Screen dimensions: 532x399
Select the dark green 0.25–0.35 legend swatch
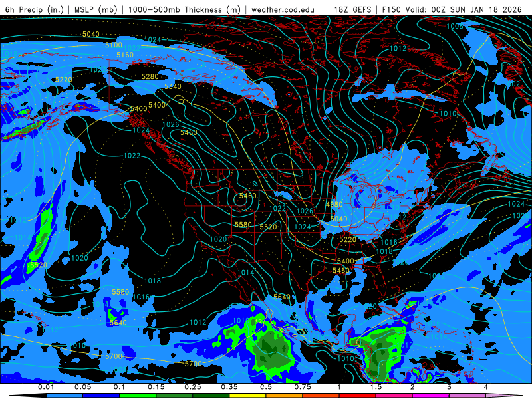point(211,396)
